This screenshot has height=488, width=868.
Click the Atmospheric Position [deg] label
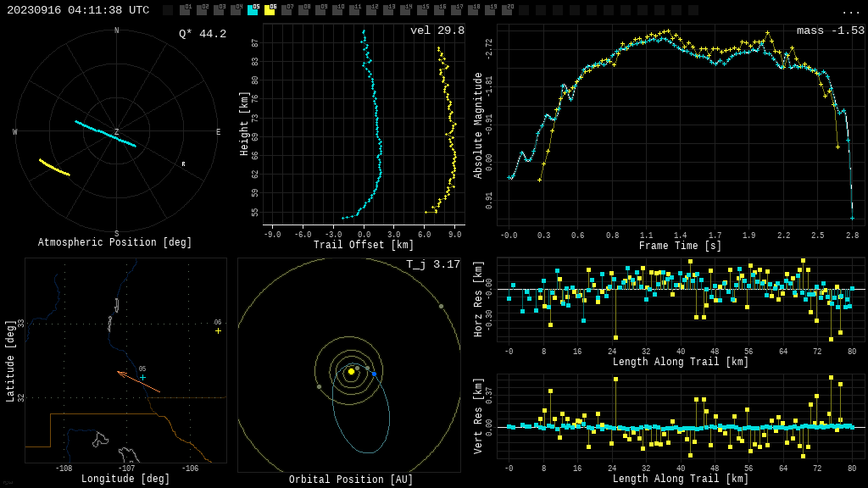click(x=114, y=242)
